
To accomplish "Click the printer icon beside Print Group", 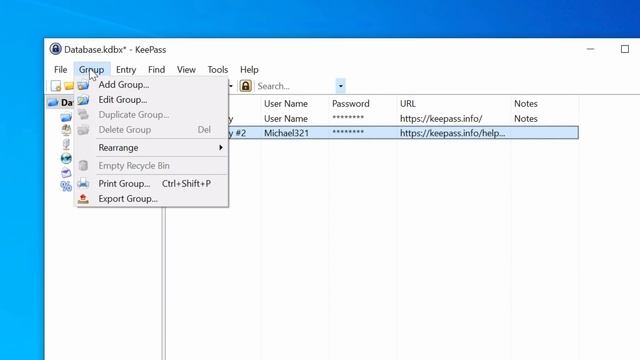I will coord(83,183).
